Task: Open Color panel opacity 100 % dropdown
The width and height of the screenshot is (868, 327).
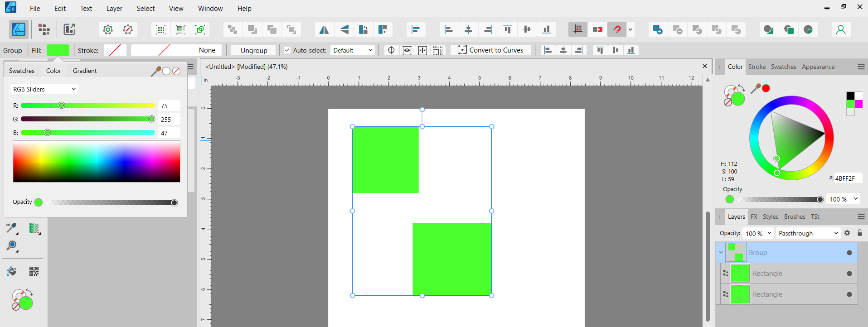Action: tap(844, 199)
